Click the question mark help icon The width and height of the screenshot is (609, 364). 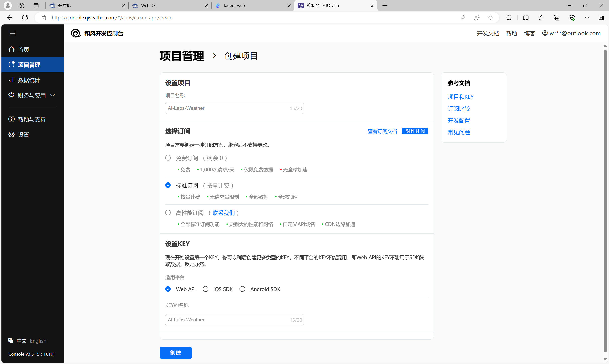point(11,119)
